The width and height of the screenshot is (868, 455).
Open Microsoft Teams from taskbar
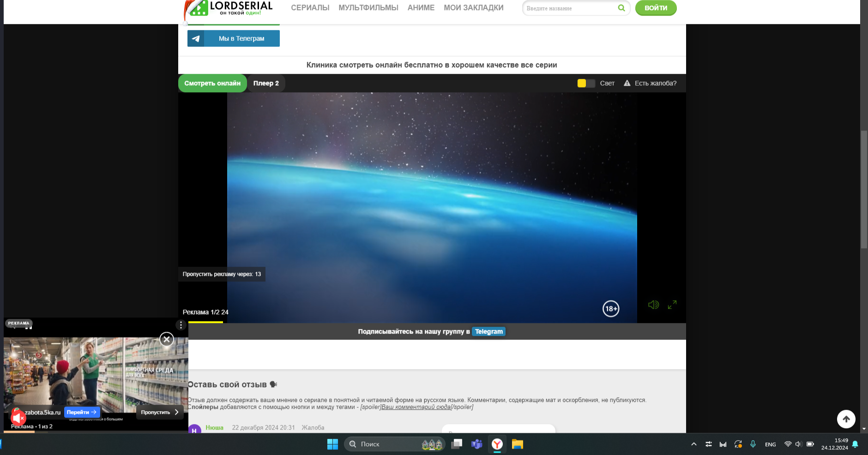477,444
